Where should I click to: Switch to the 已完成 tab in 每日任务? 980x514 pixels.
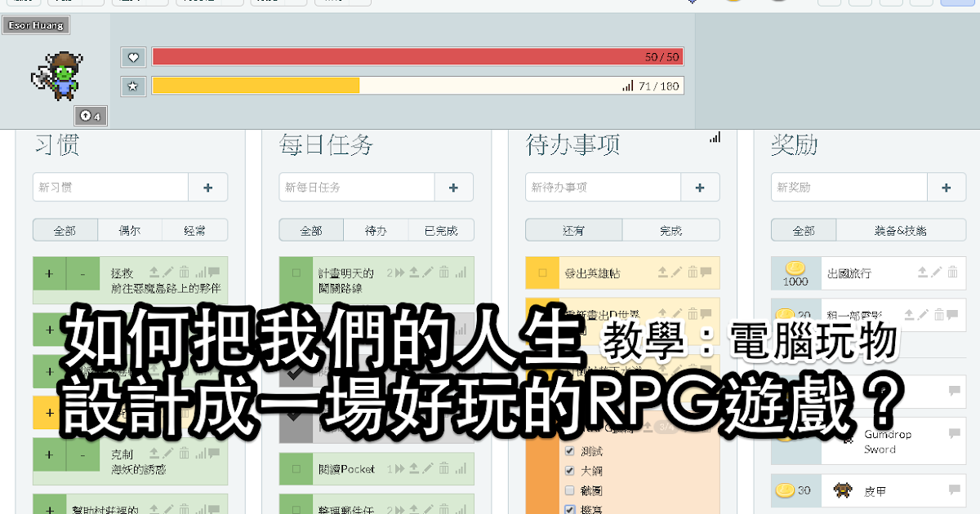click(x=441, y=230)
